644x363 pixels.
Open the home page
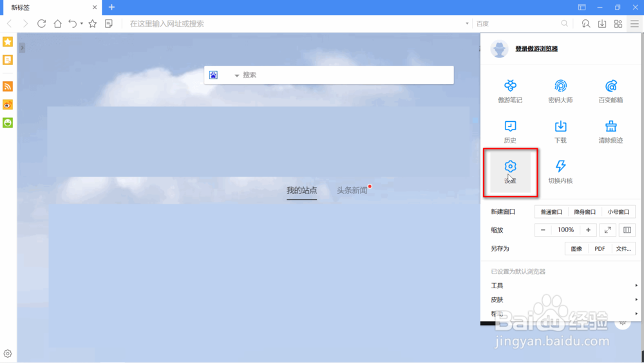57,24
